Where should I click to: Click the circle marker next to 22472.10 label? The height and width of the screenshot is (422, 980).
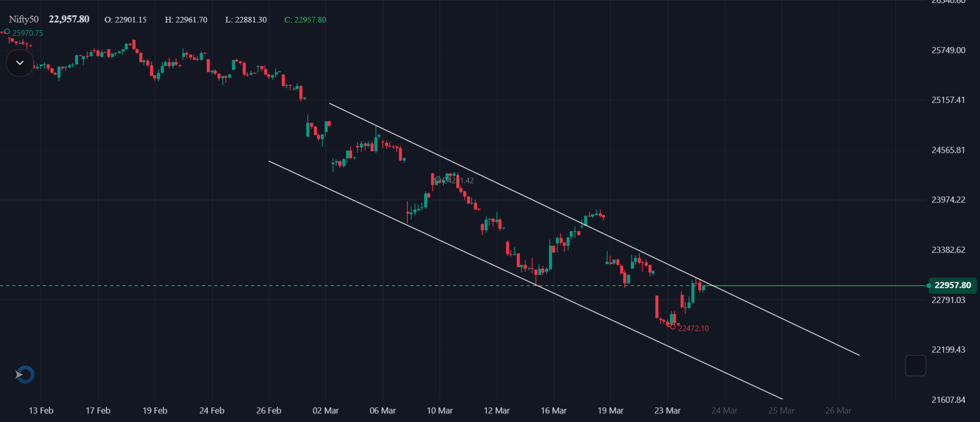(x=673, y=328)
